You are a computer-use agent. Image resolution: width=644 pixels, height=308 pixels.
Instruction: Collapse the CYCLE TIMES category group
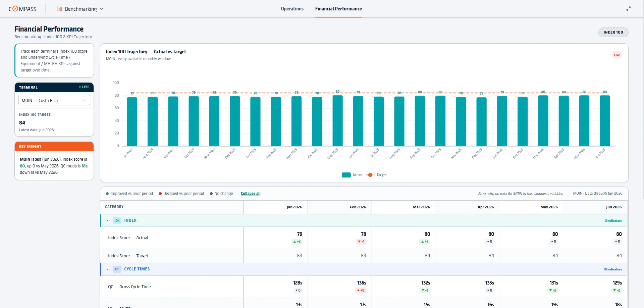pos(108,269)
